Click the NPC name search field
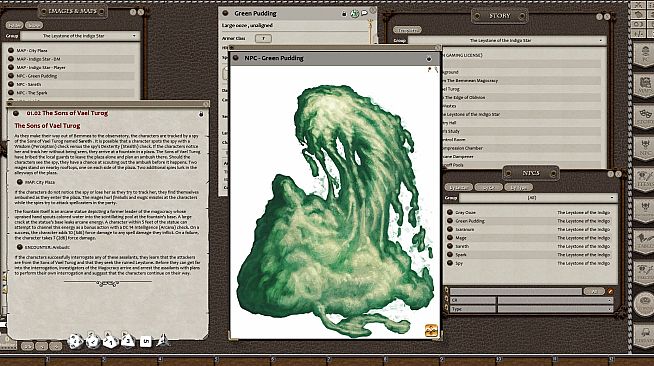The image size is (654, 366). tap(516, 291)
